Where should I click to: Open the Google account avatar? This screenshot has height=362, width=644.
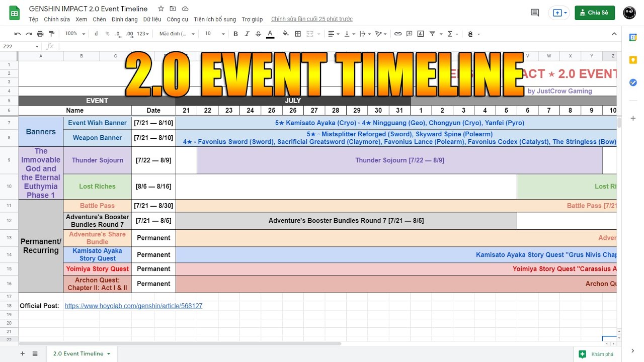(x=629, y=13)
